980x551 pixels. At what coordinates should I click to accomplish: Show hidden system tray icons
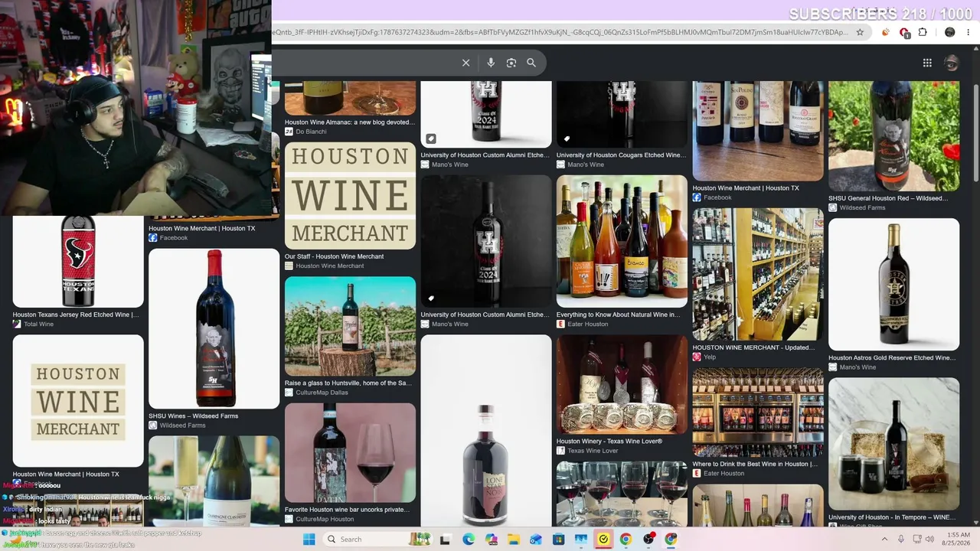[x=884, y=540]
